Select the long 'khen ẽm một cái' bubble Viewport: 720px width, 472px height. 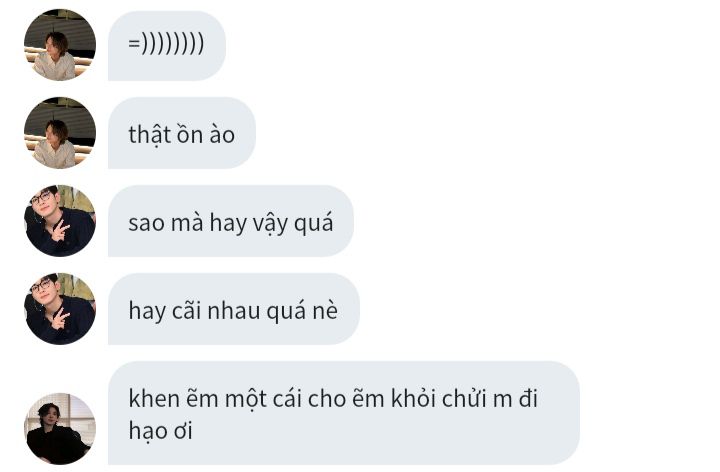343,413
